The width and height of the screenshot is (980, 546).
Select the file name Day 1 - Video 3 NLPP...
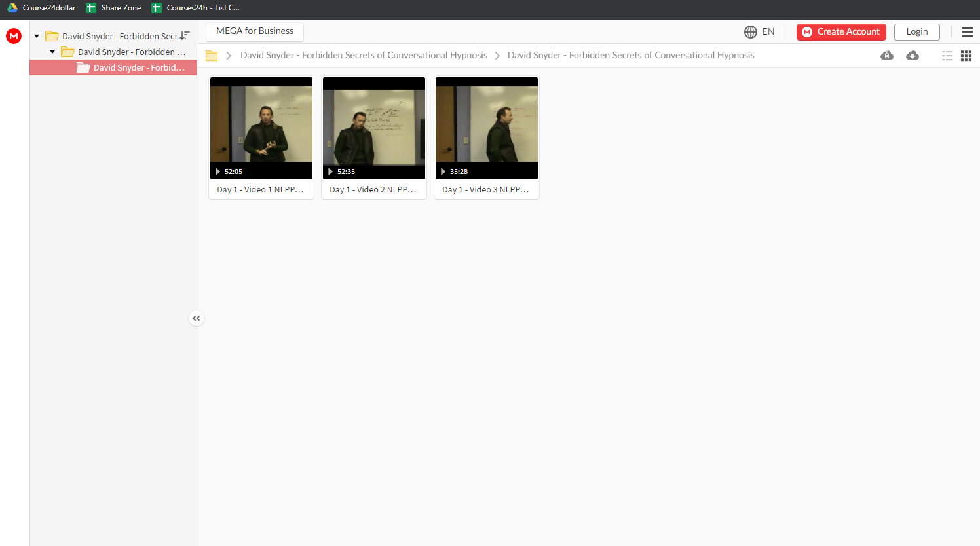(x=486, y=189)
